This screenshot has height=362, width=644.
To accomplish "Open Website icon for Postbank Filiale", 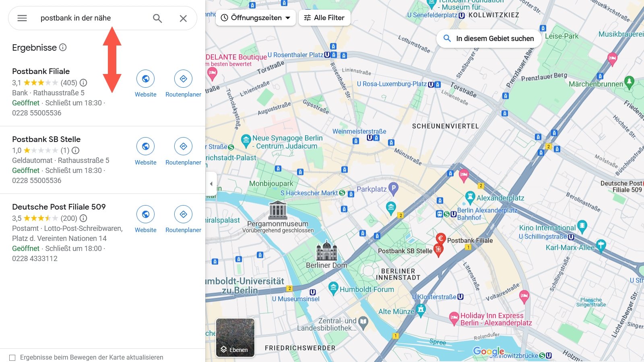I will pos(146,79).
